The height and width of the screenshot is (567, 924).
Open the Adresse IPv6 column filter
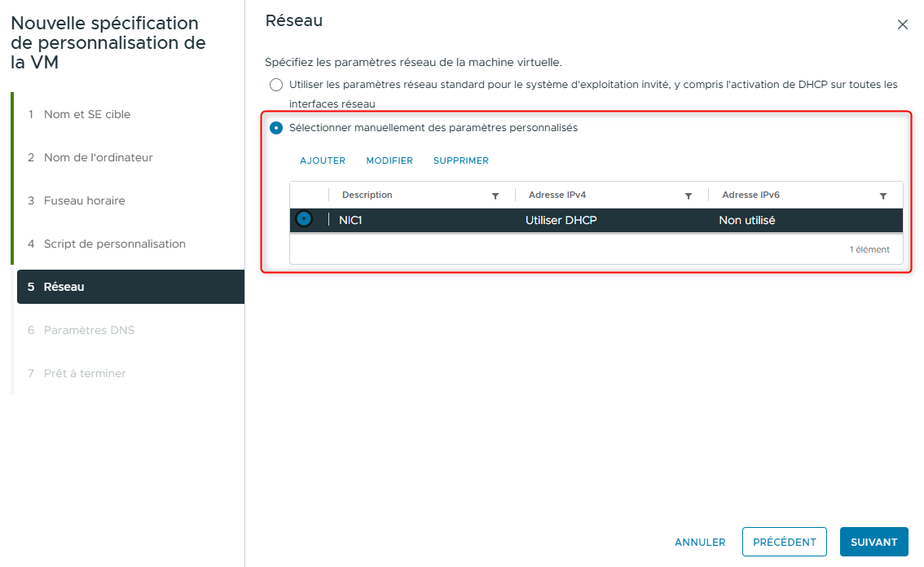[x=883, y=195]
